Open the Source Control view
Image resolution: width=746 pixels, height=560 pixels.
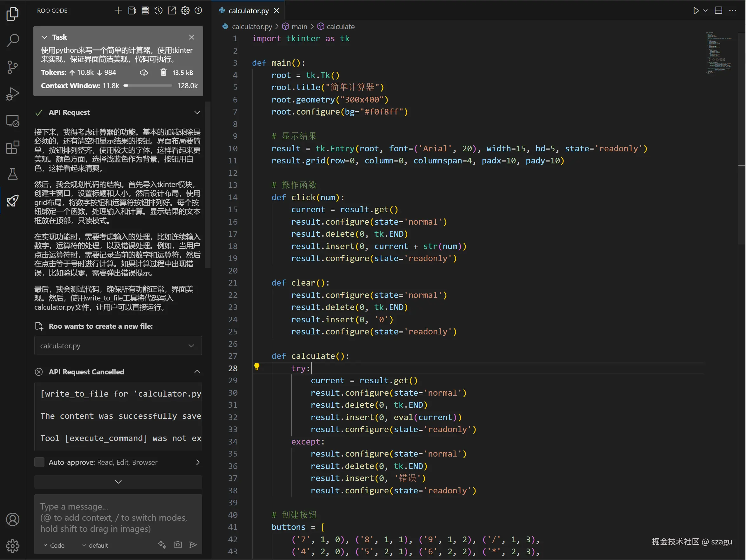12,67
